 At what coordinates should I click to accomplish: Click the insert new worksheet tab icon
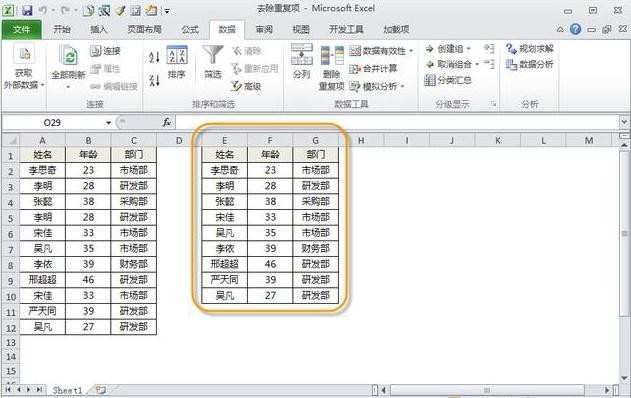[x=101, y=390]
